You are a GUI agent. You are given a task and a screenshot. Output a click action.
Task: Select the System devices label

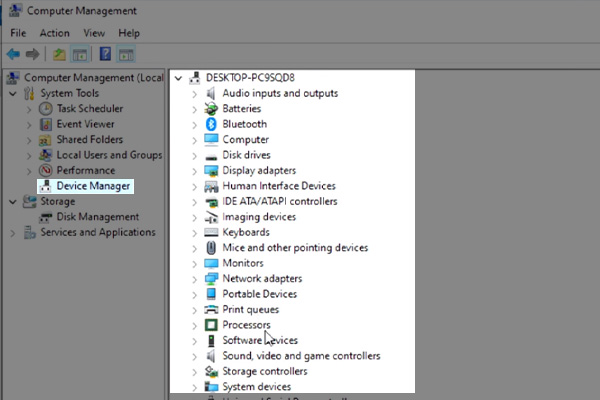coord(257,387)
